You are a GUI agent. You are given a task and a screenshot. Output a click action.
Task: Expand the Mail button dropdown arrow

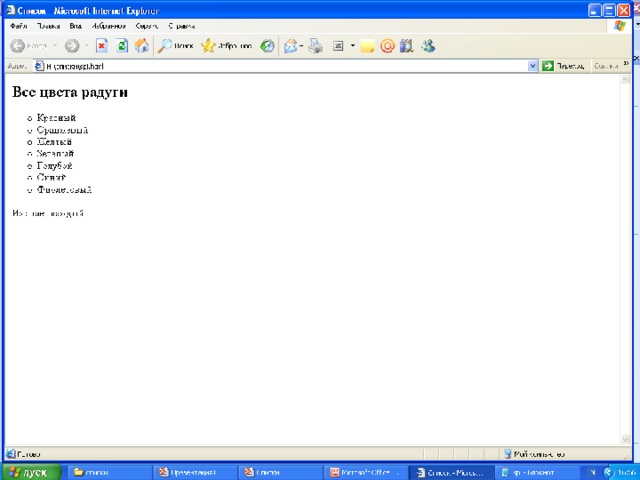tap(302, 46)
